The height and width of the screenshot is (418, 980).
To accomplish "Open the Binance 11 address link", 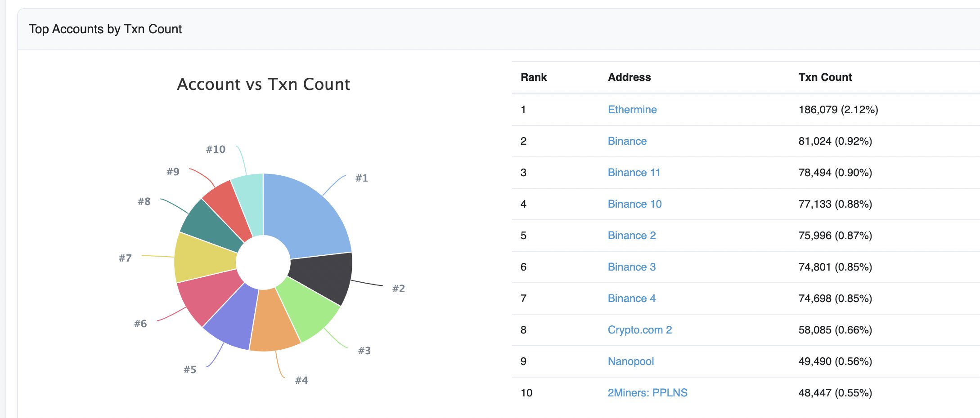I will tap(634, 173).
